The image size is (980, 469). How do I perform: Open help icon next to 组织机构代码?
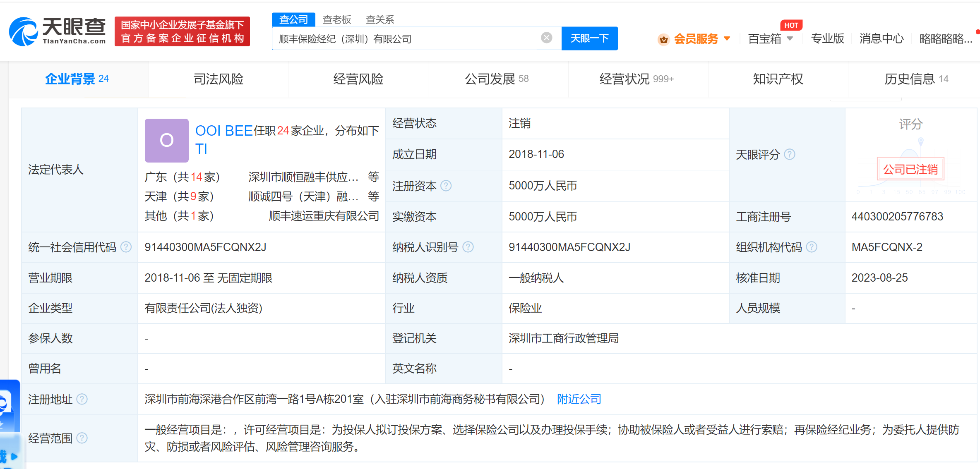[812, 247]
